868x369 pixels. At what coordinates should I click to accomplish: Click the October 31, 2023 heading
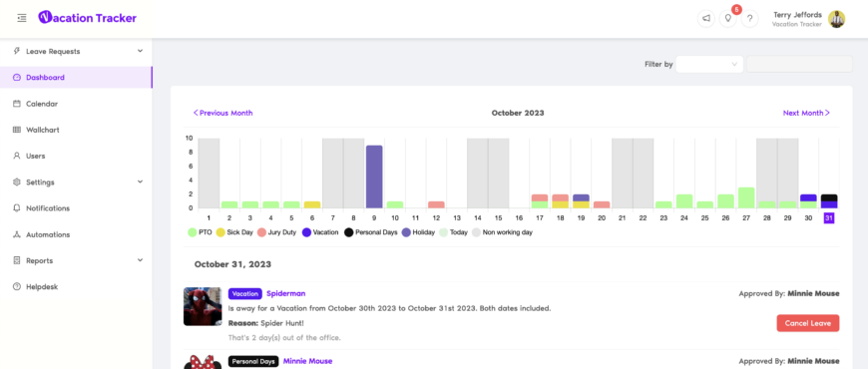click(x=232, y=264)
